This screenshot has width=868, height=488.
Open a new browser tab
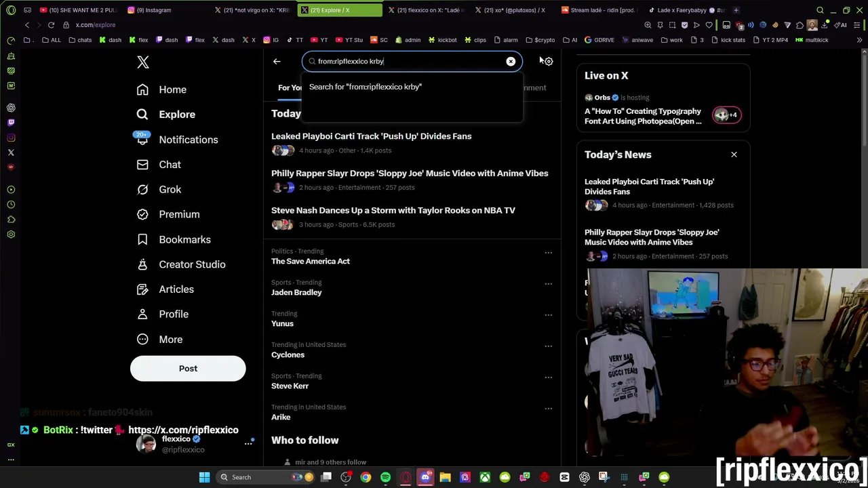[736, 10]
